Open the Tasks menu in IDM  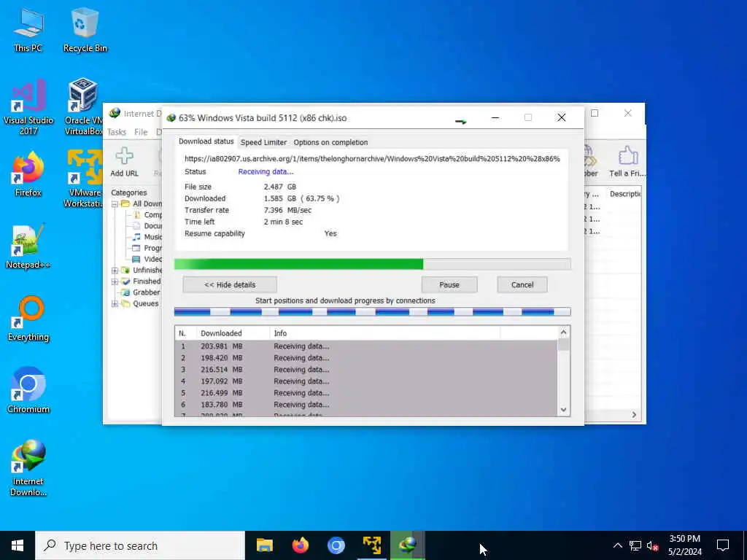pyautogui.click(x=117, y=132)
